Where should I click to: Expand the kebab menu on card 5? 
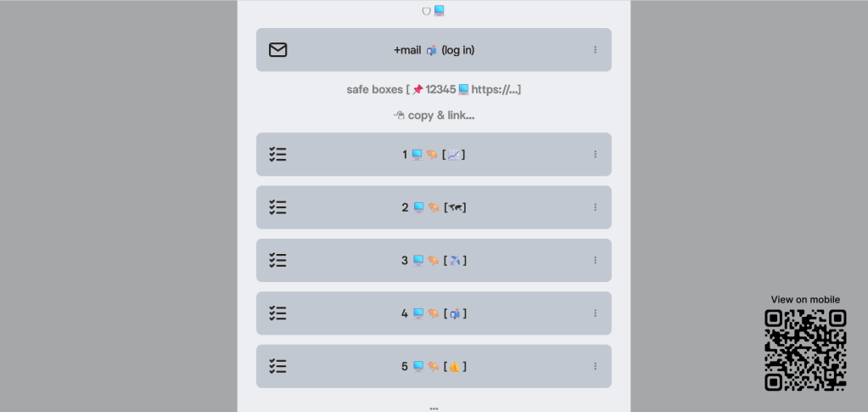pyautogui.click(x=595, y=366)
